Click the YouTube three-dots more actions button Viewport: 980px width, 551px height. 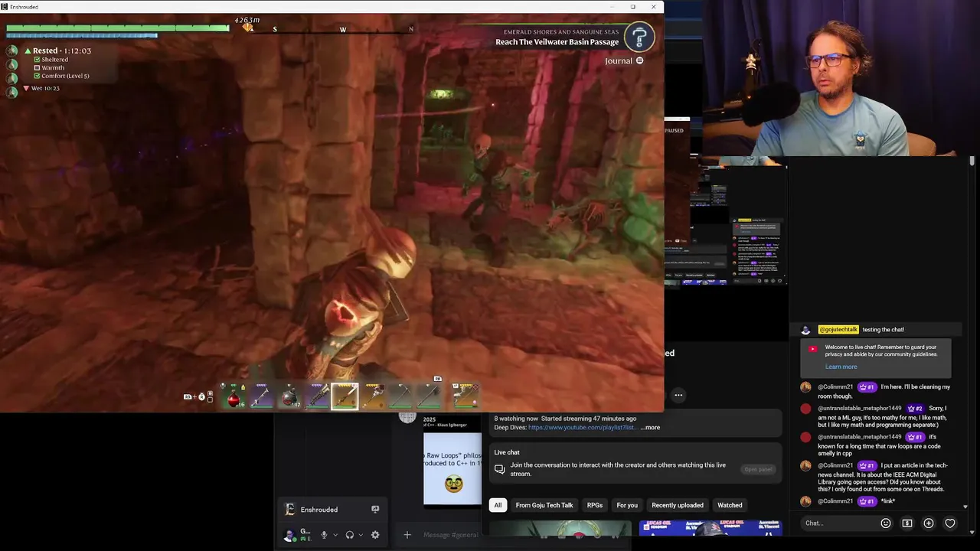[x=678, y=395]
